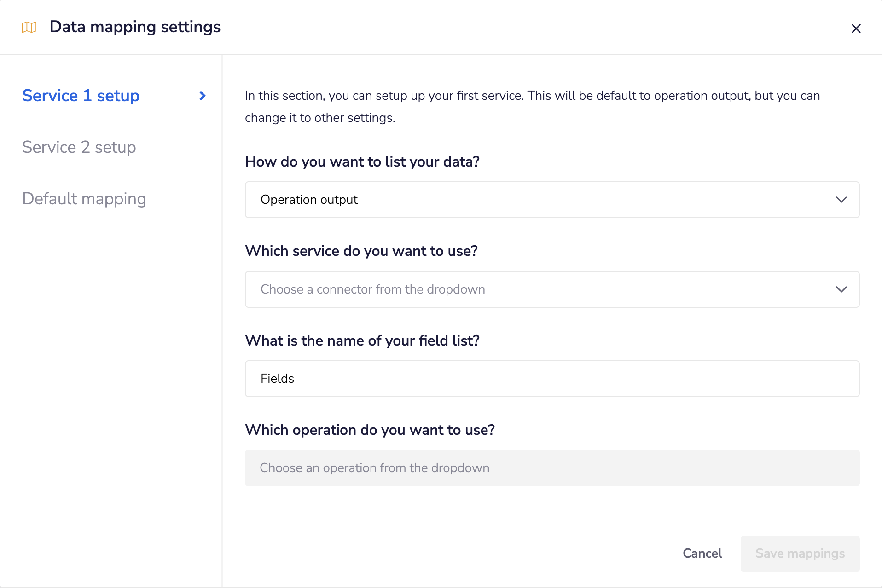Expand the "Choose a connector" dropdown
The height and width of the screenshot is (588, 882).
551,289
